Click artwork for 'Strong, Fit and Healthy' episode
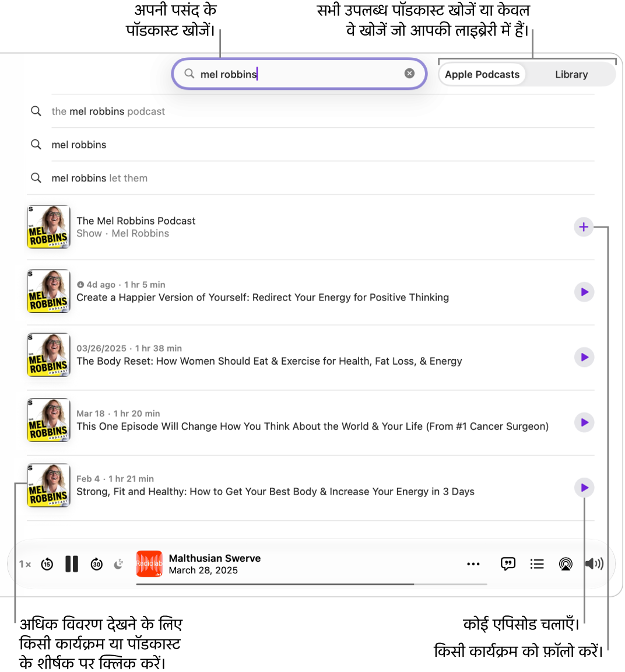Image resolution: width=625 pixels, height=672 pixels. 48,485
